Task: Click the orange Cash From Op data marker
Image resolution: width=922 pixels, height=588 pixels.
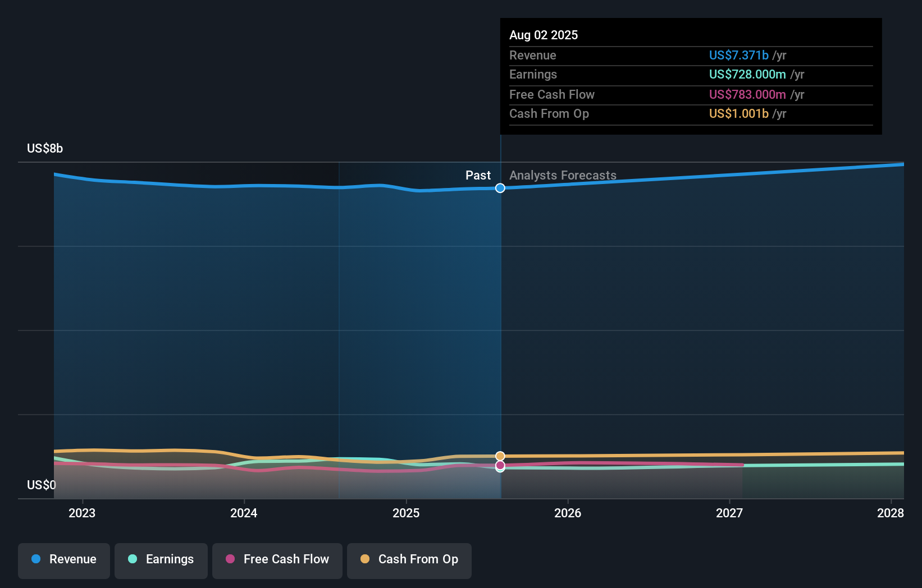Action: pyautogui.click(x=500, y=456)
